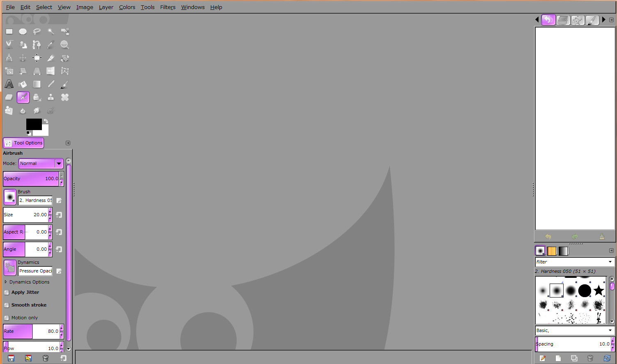Select the Shear tool
The image size is (617, 364).
(x=23, y=71)
